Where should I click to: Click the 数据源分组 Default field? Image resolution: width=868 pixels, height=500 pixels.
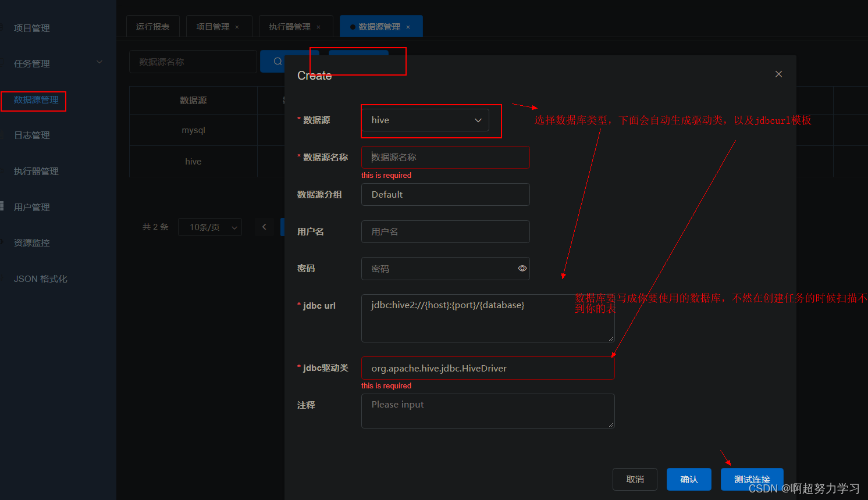[x=445, y=194]
